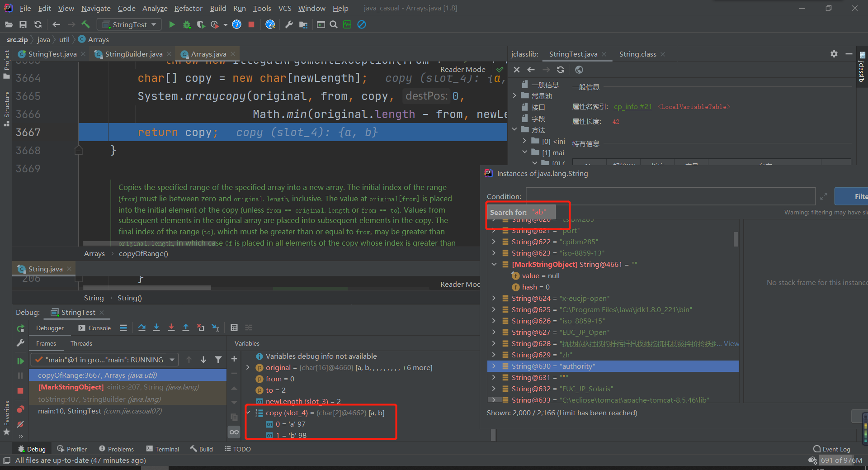Collapse the 方法 node in the jclasslib tree

coord(514,129)
